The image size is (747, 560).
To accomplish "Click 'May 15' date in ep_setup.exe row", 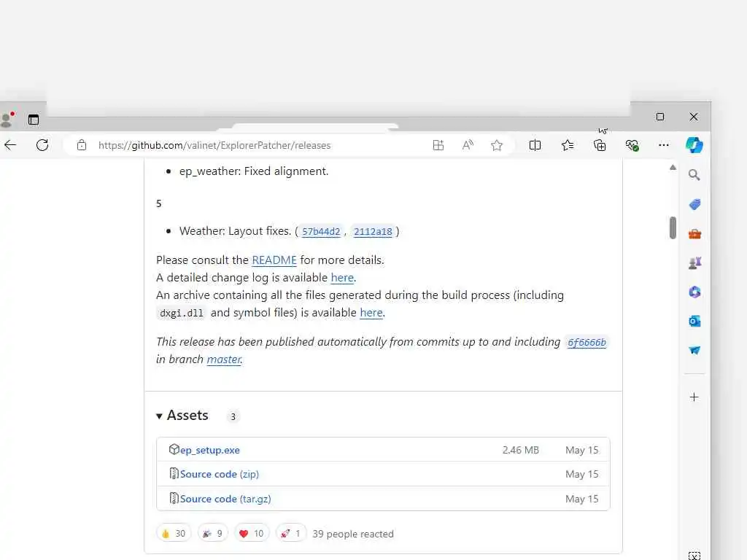I will [581, 450].
